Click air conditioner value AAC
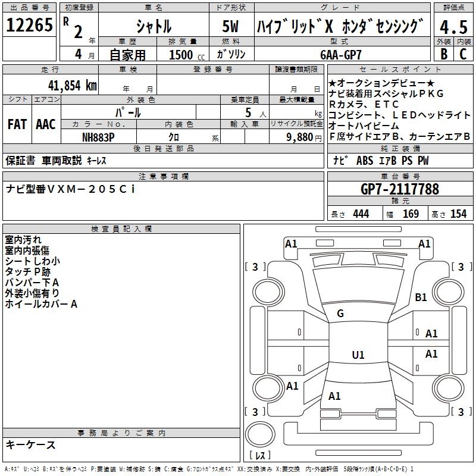 point(46,124)
